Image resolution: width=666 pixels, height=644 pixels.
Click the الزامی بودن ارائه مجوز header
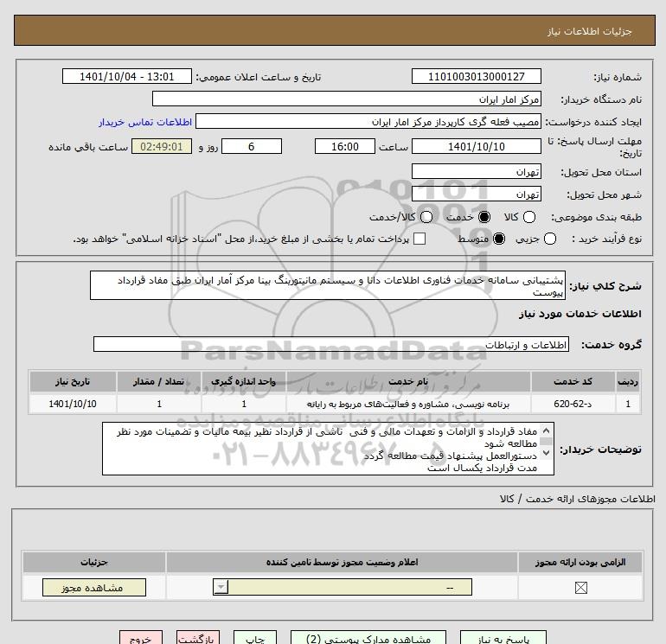(x=580, y=562)
